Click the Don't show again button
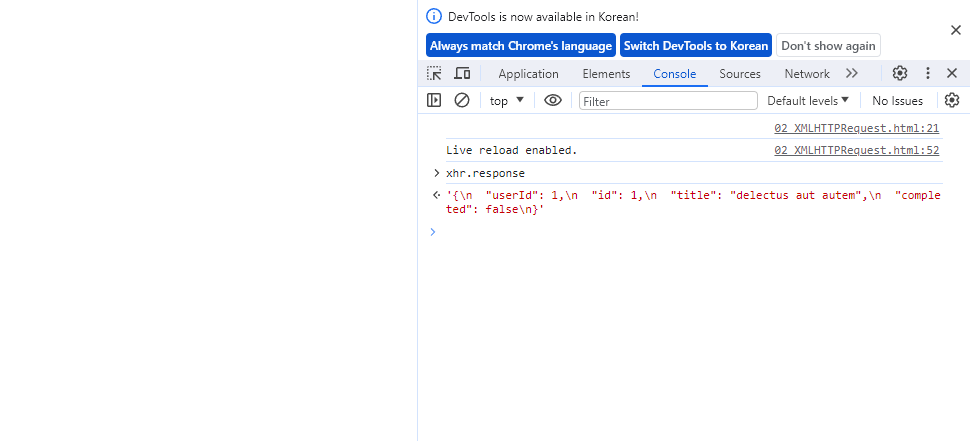Screen dimensions: 970x441 [828, 45]
